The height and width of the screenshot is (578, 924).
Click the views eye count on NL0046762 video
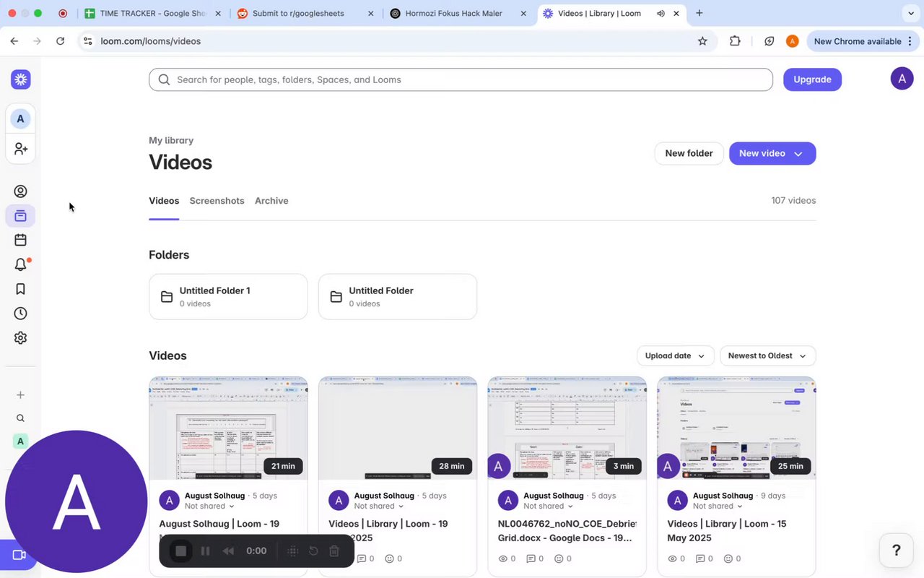507,558
